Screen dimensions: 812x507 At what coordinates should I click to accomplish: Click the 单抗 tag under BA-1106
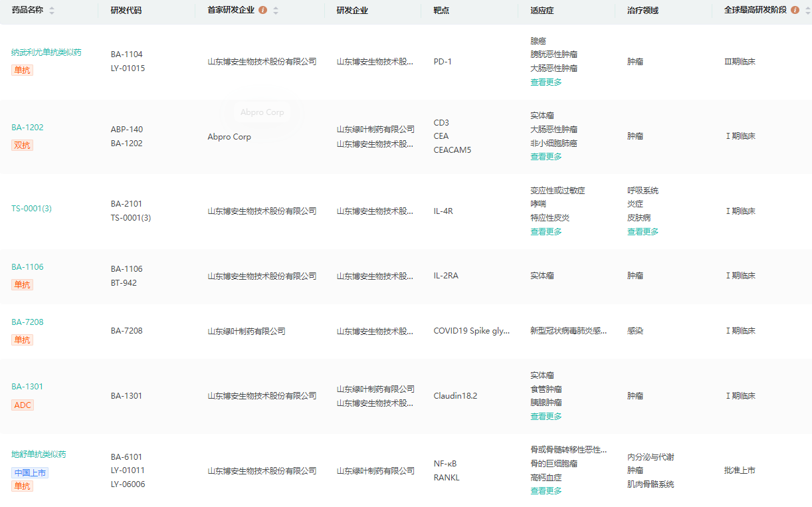tap(22, 284)
